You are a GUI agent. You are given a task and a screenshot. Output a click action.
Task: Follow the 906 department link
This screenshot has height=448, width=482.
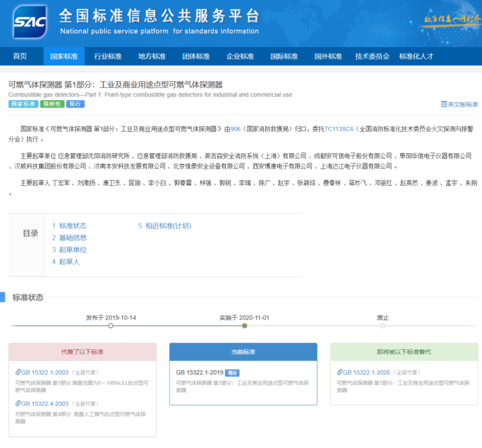pyautogui.click(x=235, y=128)
